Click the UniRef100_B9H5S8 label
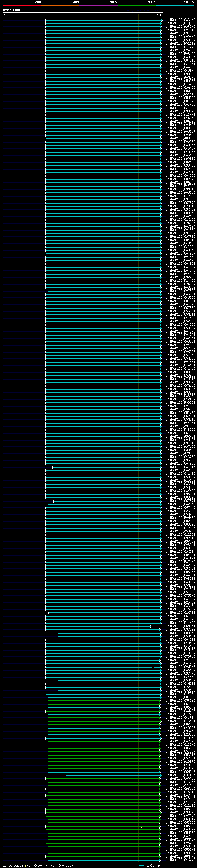Viewport: 197px width, 868px height. [180, 135]
